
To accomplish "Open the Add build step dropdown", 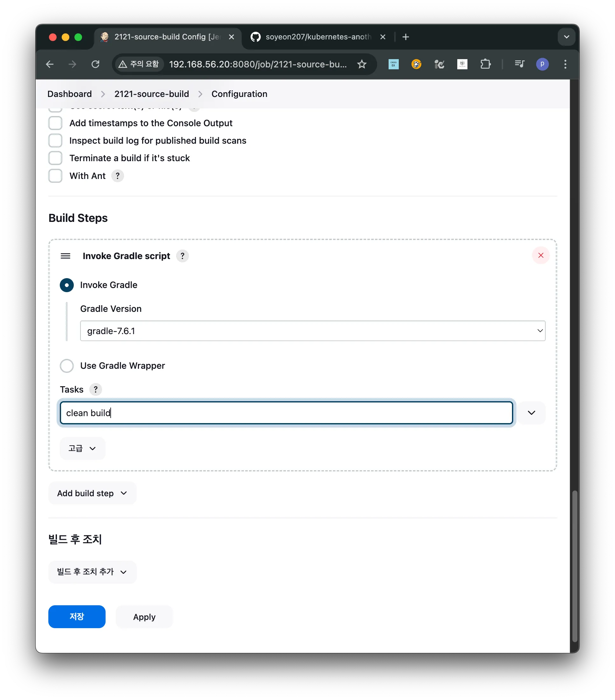I will [92, 493].
